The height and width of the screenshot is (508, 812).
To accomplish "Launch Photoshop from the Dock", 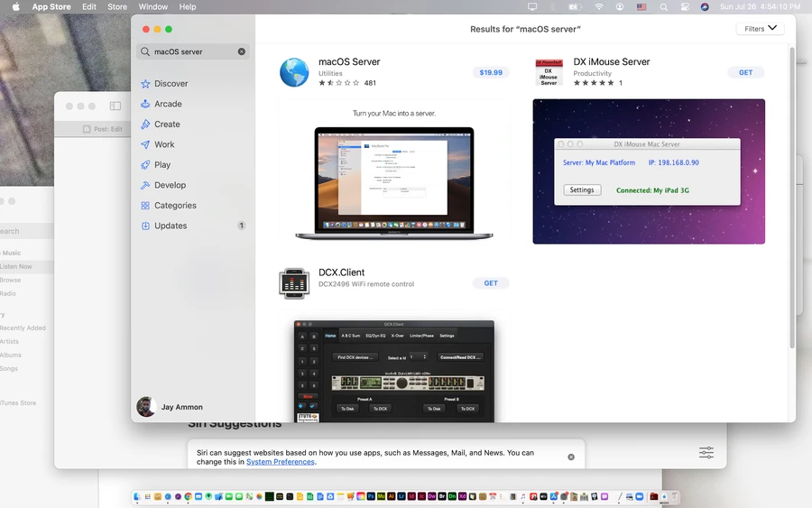I will [x=371, y=496].
